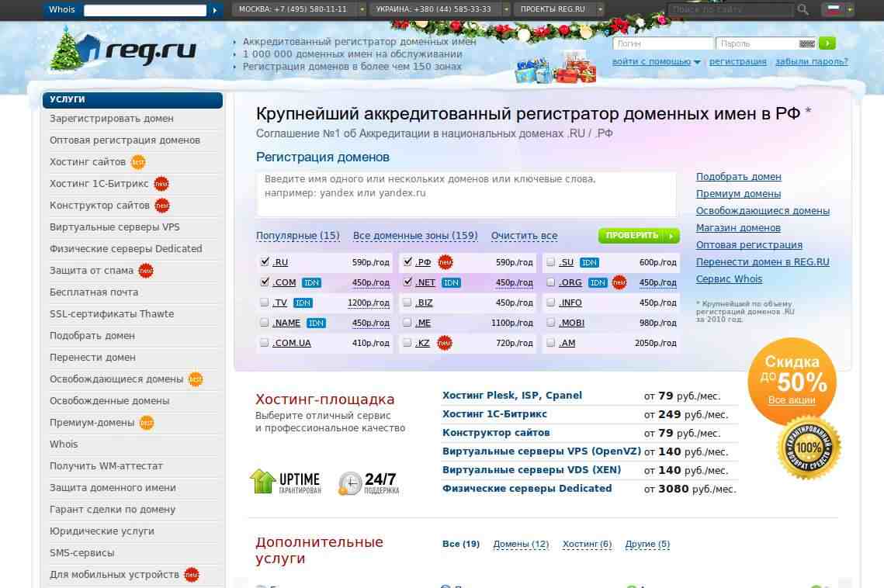884x588 pixels.
Task: Expand the войти с помощью login options
Action: click(x=657, y=62)
